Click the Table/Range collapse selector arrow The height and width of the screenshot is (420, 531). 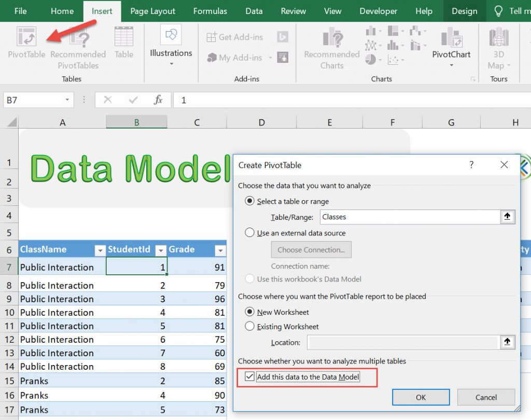point(507,216)
